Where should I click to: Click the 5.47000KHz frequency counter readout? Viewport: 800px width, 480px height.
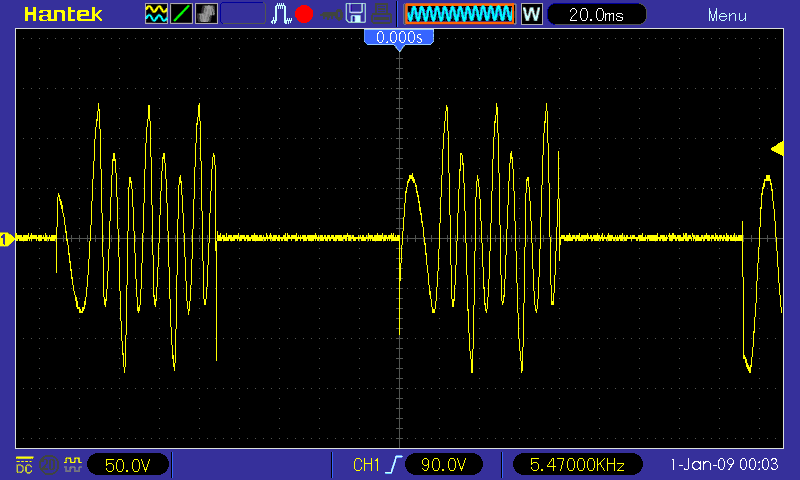click(577, 465)
